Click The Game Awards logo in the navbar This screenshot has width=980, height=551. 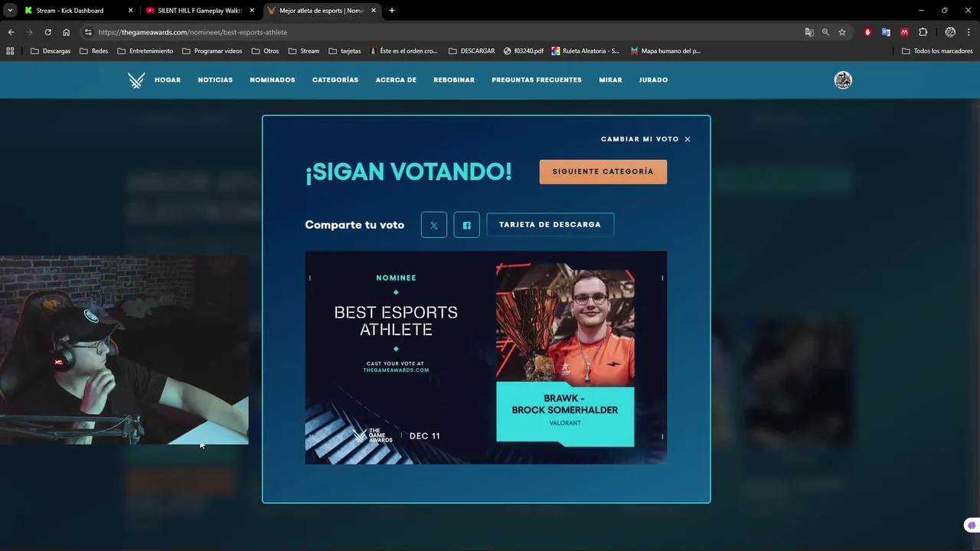tap(136, 80)
